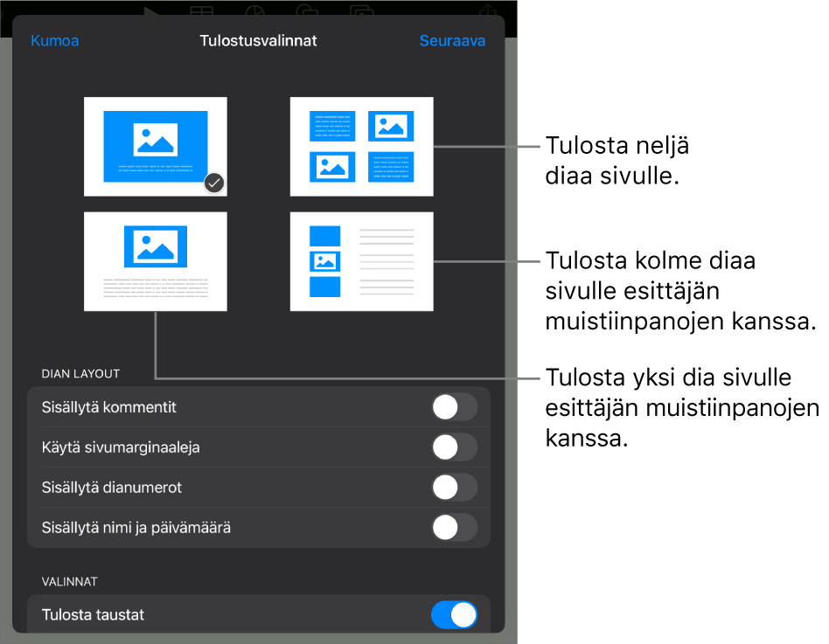Toggle Käytä sivumarginaaleja switch

click(454, 447)
